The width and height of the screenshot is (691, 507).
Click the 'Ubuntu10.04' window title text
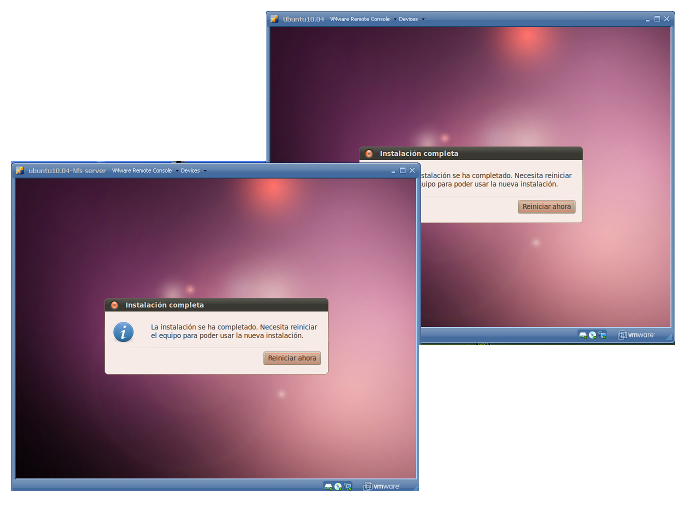(x=303, y=19)
